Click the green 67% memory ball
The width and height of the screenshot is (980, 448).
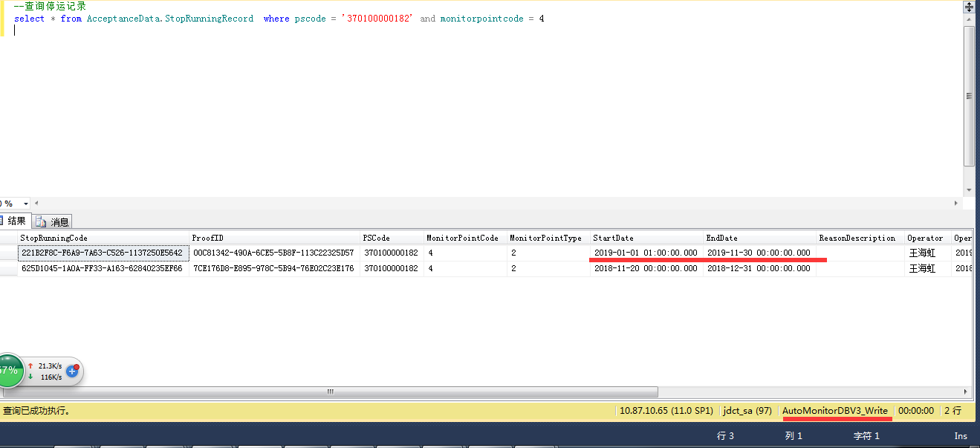coord(9,371)
